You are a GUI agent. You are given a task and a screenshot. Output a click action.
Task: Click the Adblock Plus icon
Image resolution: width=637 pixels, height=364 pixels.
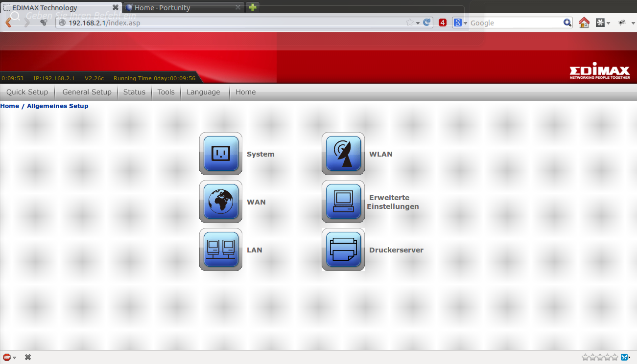coord(7,357)
